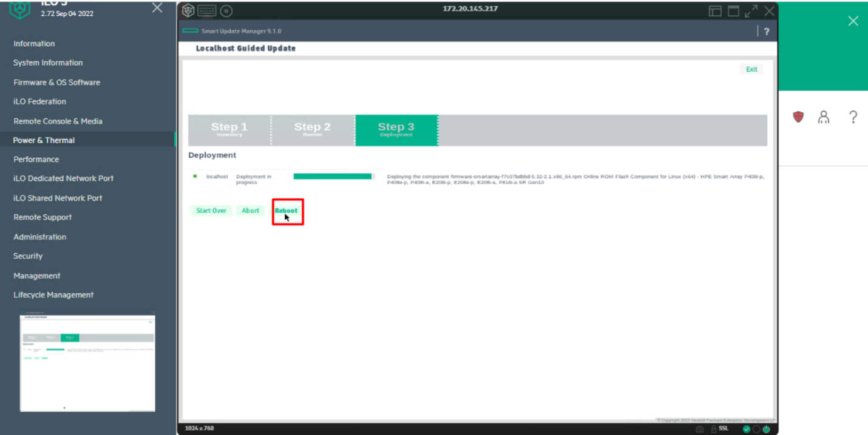Open Management page
868x435 pixels.
[x=36, y=276]
